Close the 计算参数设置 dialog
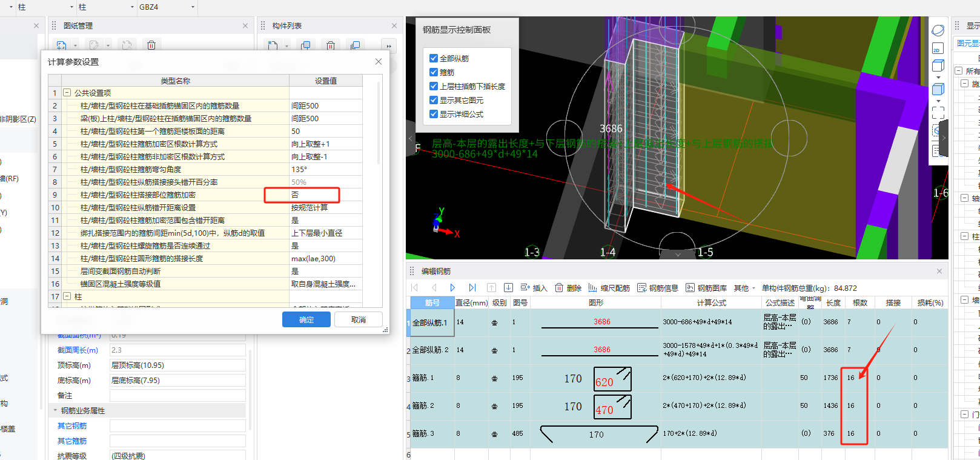Screen dimensions: 980x460 pos(379,62)
